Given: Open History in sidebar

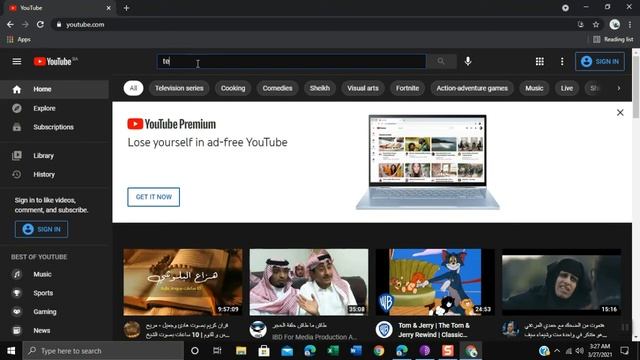Looking at the screenshot, I should (x=54, y=174).
